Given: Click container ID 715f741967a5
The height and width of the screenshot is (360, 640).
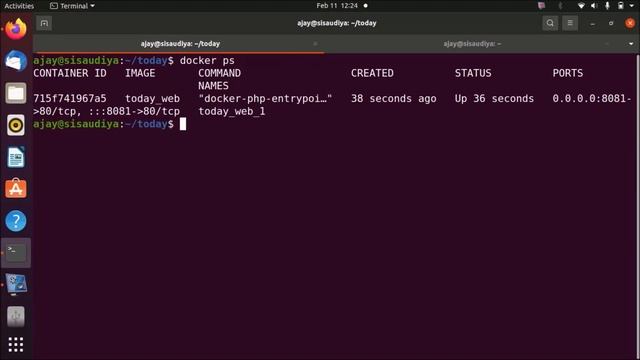Looking at the screenshot, I should pyautogui.click(x=69, y=98).
